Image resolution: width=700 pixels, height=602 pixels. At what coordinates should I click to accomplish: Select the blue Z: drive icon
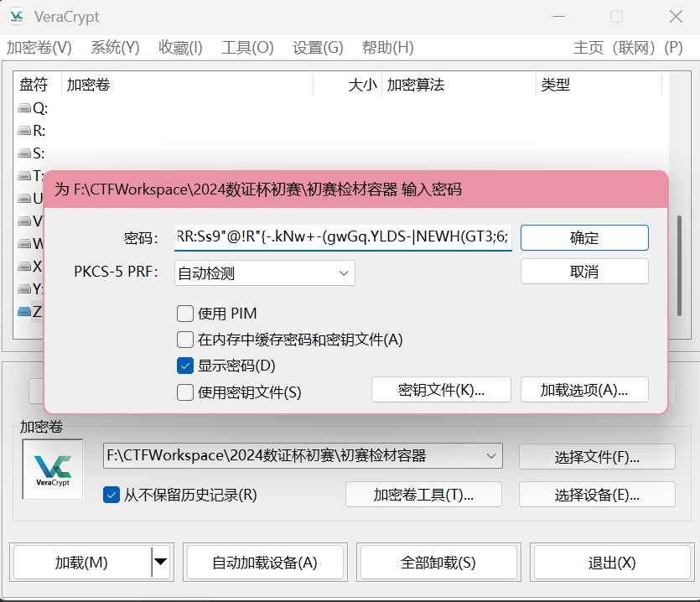[x=24, y=311]
